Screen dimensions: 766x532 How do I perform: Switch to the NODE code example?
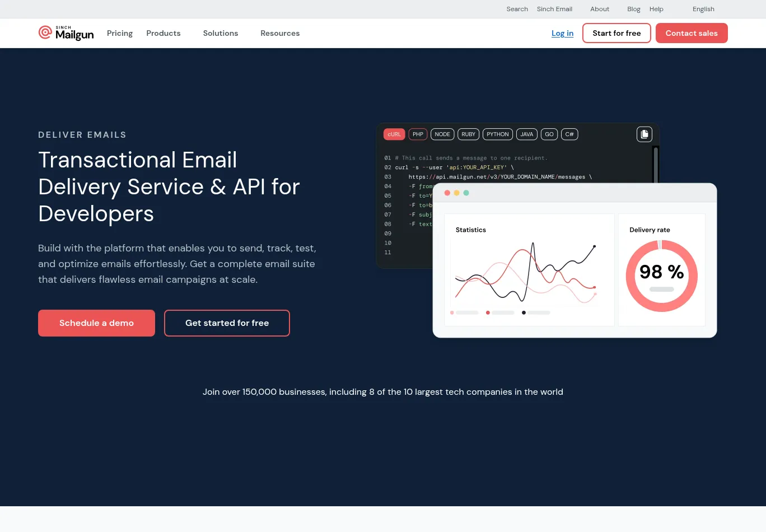(x=442, y=134)
